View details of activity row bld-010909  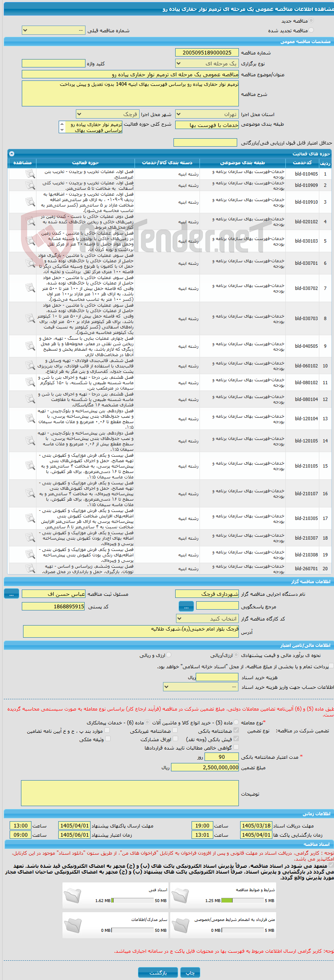point(30,185)
